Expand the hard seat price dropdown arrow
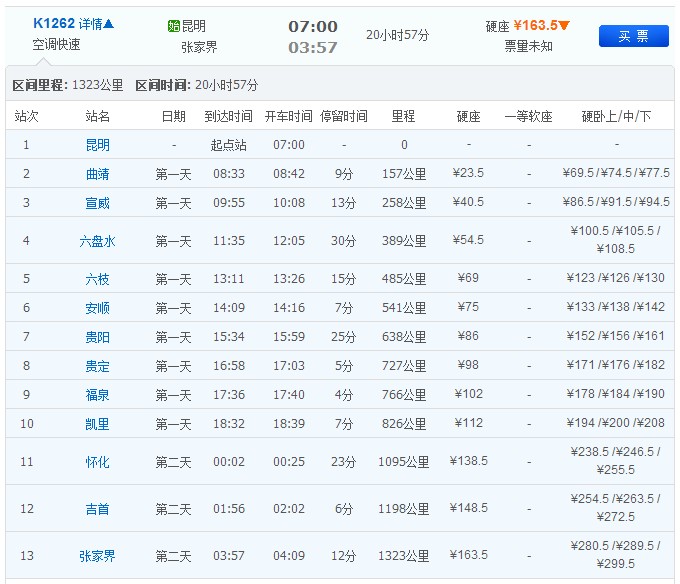Viewport: 680px width, 584px height. pos(564,26)
